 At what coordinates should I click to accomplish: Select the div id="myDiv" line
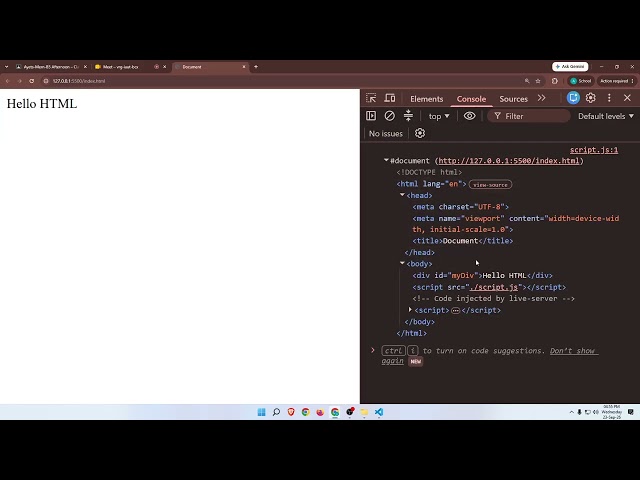tap(482, 276)
